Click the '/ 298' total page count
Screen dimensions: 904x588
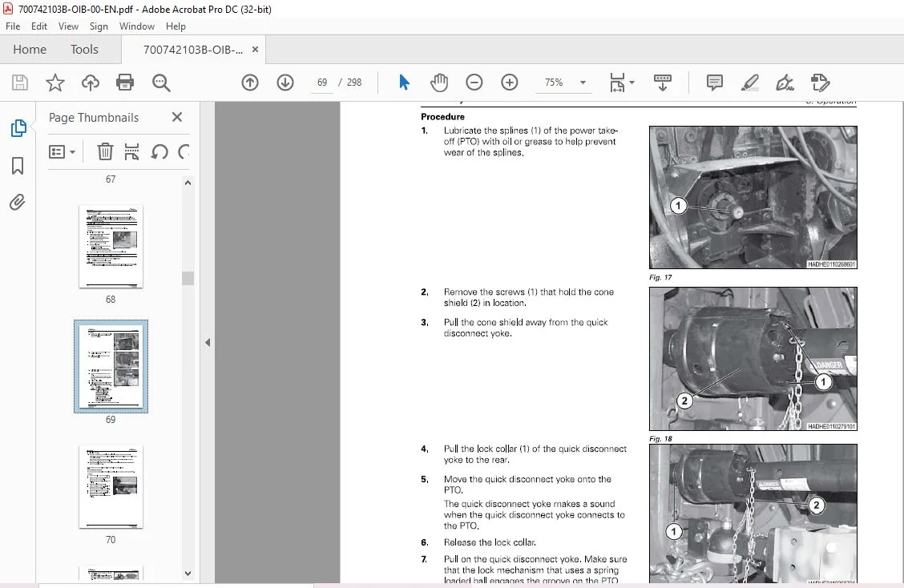pyautogui.click(x=350, y=83)
